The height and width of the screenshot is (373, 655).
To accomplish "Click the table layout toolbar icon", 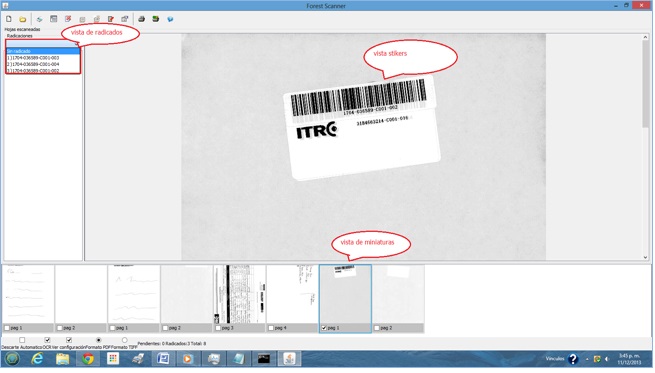I will point(53,19).
